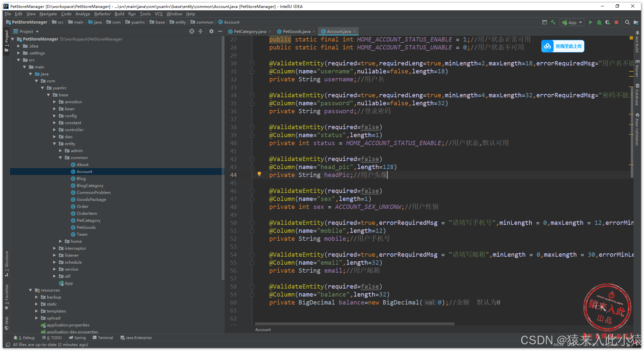This screenshot has width=644, height=351.
Task: Select the Blog class in project tree
Action: point(81,179)
